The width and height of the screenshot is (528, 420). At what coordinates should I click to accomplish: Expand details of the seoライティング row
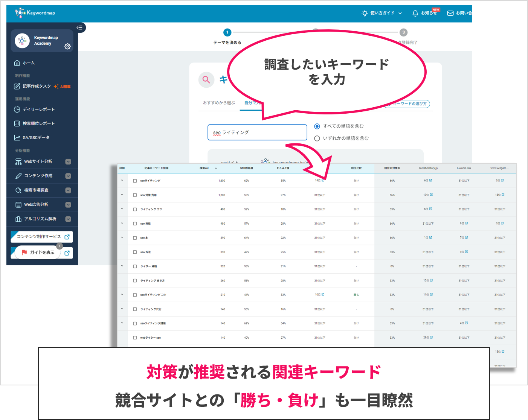pyautogui.click(x=122, y=180)
